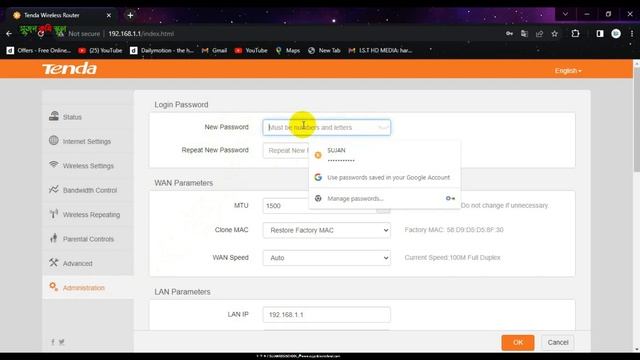Click the LAN IP input field

point(327,315)
